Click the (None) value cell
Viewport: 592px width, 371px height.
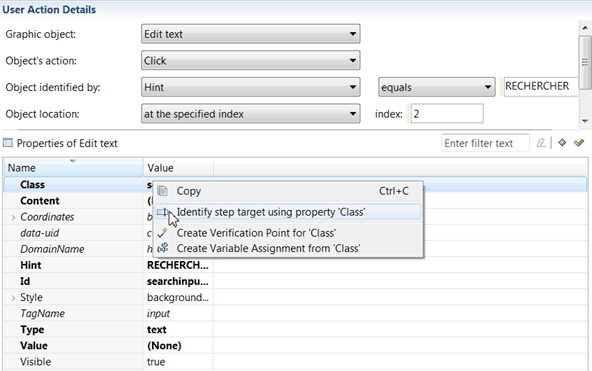(178, 346)
